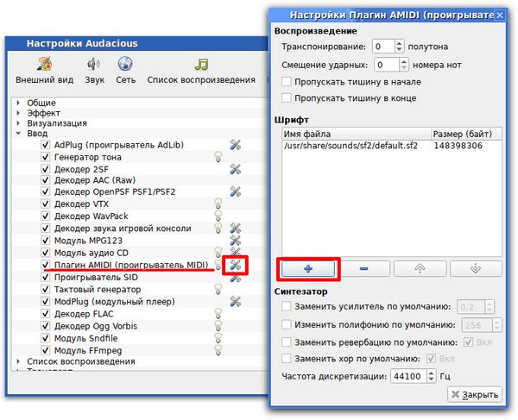
Task: Open settings icon for Декодер OpenPSF PSF1/PSF2
Action: point(235,191)
